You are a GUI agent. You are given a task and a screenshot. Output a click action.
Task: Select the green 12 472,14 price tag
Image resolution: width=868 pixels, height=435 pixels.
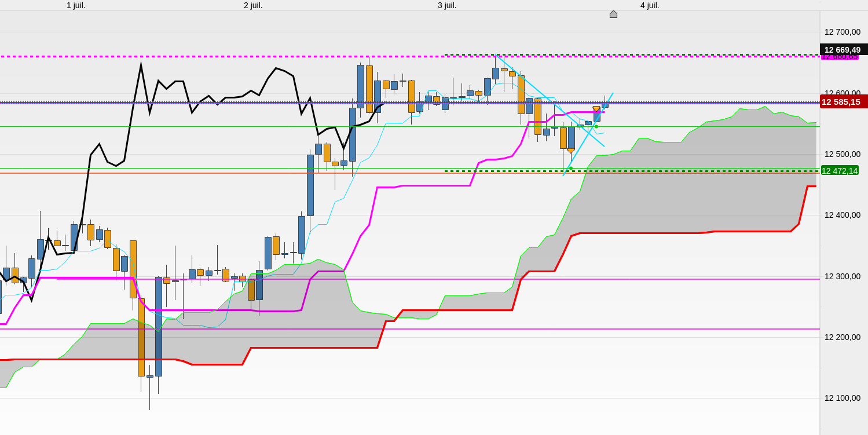[x=840, y=170]
